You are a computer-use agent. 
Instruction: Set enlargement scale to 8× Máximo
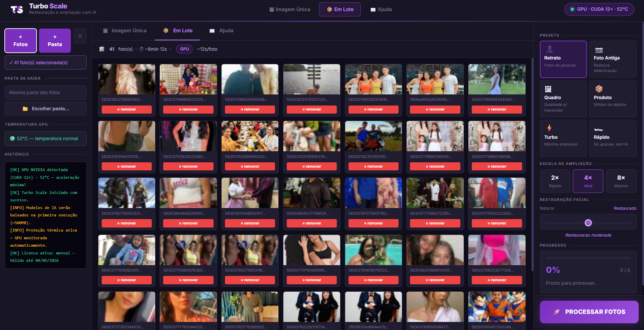coord(621,181)
